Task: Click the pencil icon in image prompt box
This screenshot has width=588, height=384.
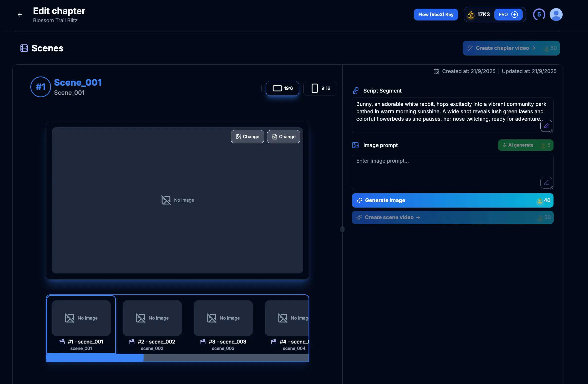Action: 546,183
